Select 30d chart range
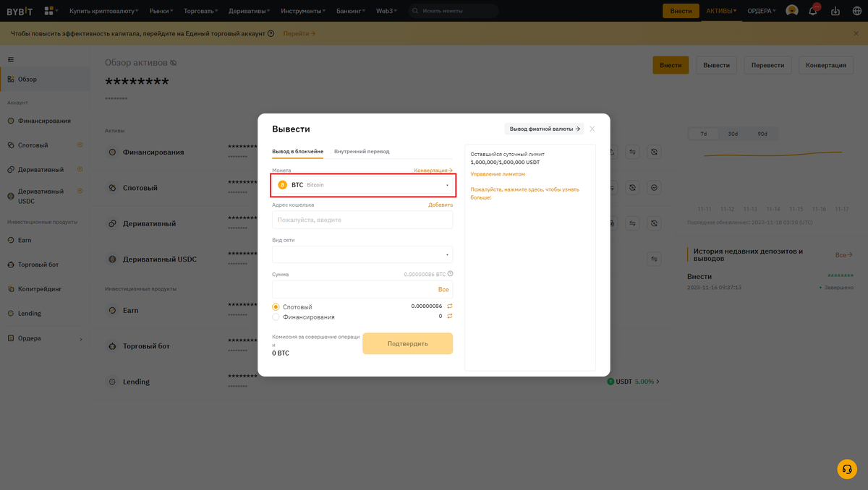The height and width of the screenshot is (490, 868). coord(733,134)
